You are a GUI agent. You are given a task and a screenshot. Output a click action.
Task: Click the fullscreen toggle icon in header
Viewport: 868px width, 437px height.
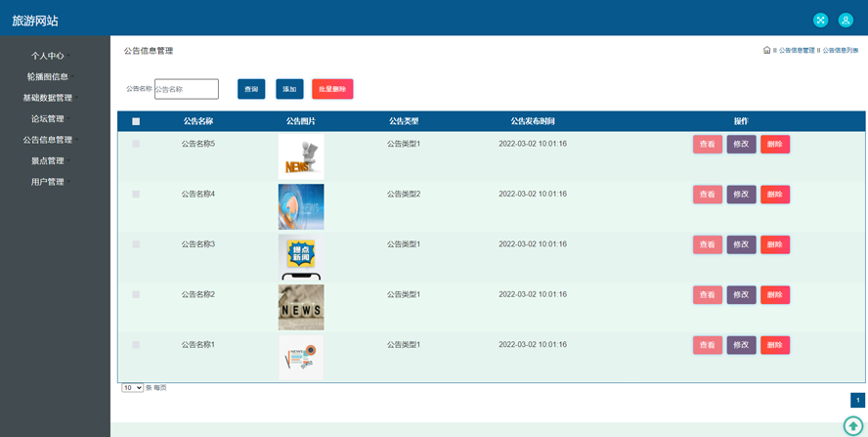[820, 21]
